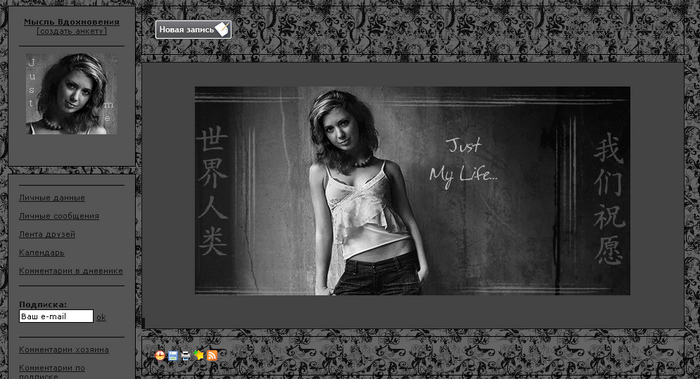The height and width of the screenshot is (379, 700).
Task: Open the 'Личные данные' link
Action: [52, 198]
